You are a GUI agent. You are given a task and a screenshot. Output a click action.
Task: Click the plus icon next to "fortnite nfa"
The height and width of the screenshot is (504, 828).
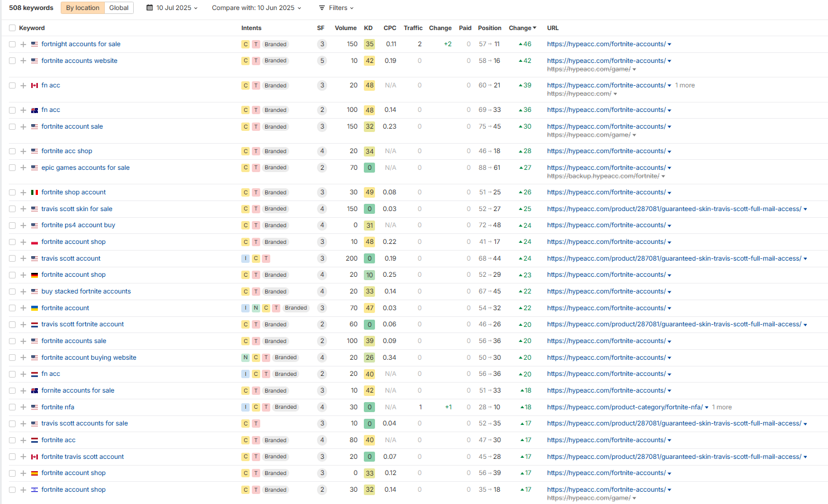point(23,407)
